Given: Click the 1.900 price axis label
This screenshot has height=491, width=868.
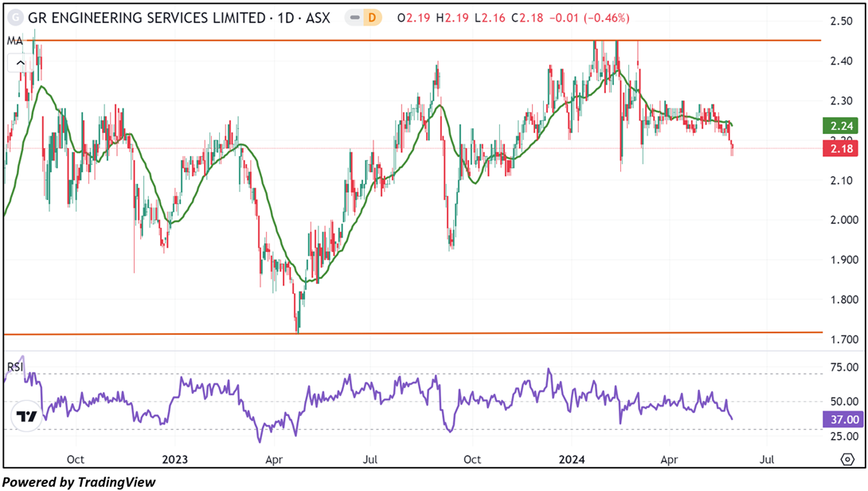Looking at the screenshot, I should (844, 260).
